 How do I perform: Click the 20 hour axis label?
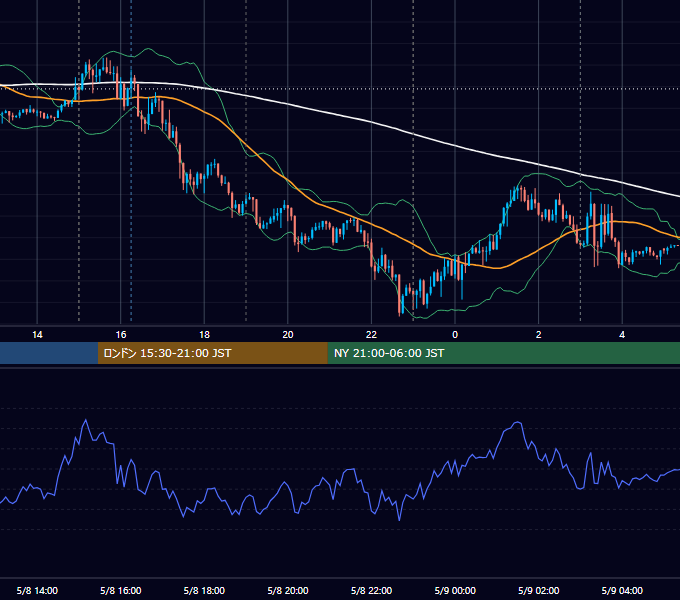(x=288, y=335)
